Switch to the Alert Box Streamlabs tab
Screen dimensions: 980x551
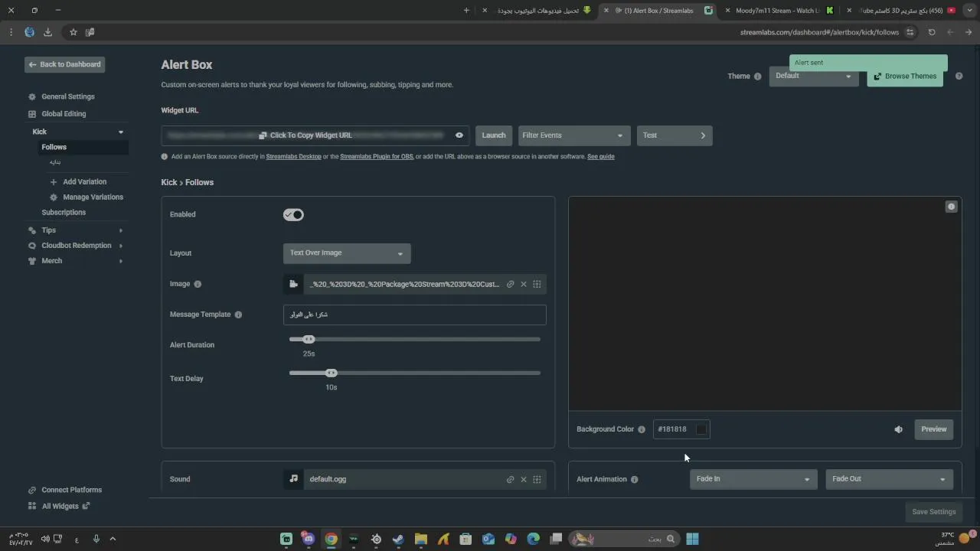[658, 11]
